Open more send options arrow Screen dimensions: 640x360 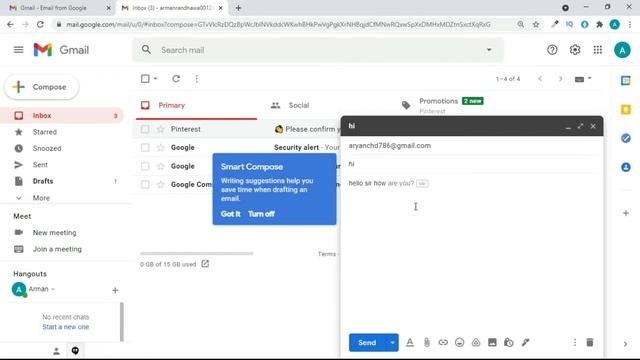click(392, 342)
